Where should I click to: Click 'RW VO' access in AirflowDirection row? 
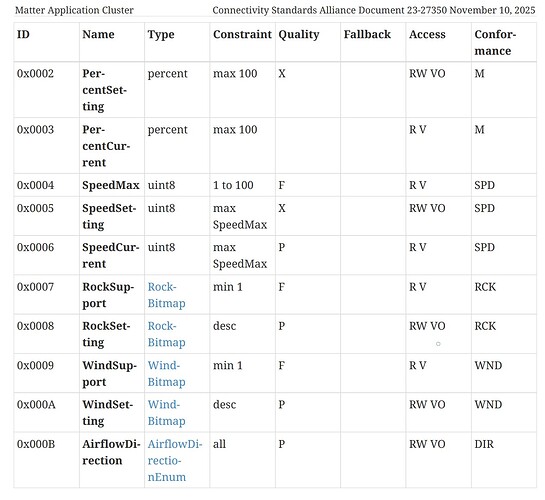pyautogui.click(x=427, y=444)
